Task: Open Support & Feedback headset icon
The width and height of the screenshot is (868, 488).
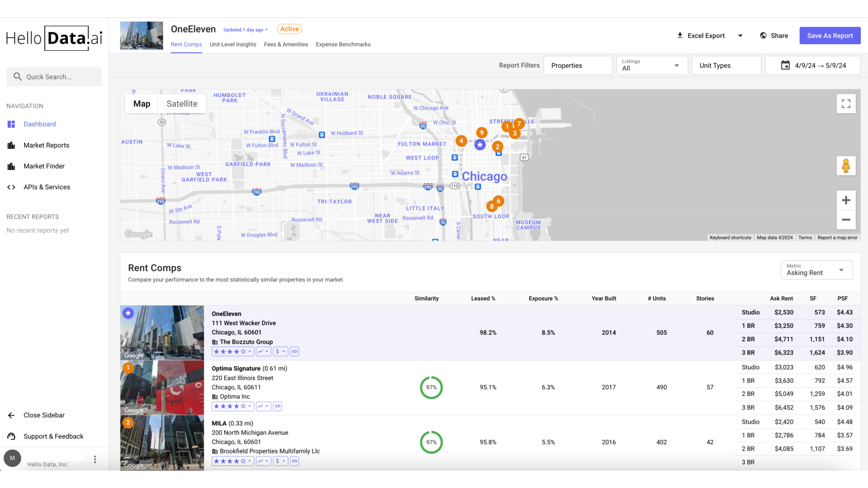Action: coord(11,436)
